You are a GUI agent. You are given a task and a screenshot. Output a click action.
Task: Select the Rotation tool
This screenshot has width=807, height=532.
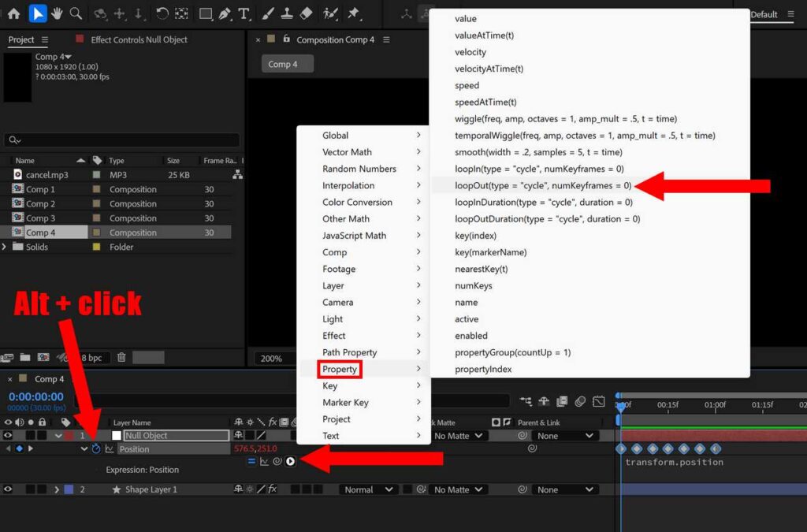[x=162, y=14]
